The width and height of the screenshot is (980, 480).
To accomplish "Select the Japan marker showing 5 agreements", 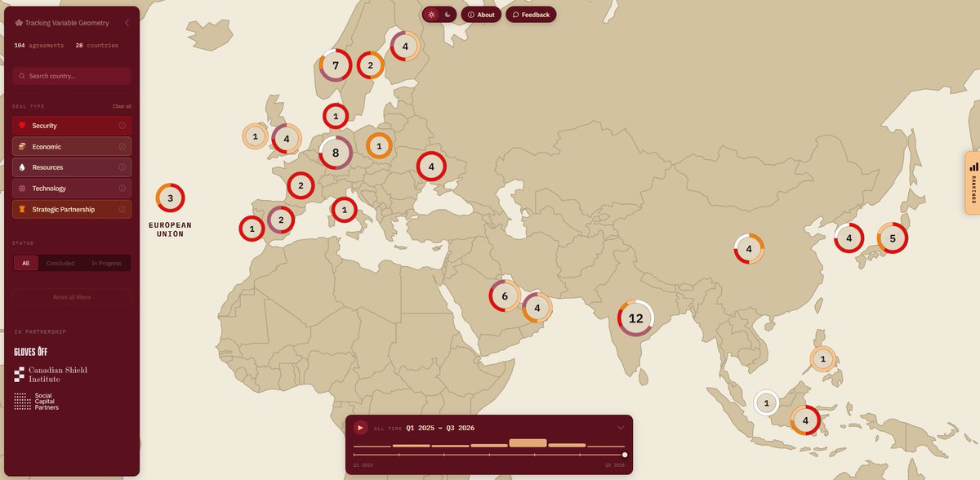I will [x=893, y=238].
